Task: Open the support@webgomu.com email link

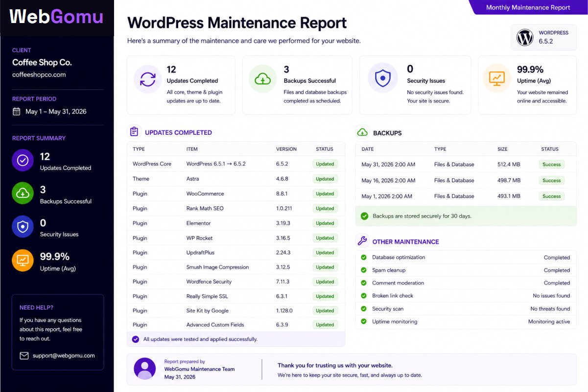Action: pyautogui.click(x=64, y=356)
